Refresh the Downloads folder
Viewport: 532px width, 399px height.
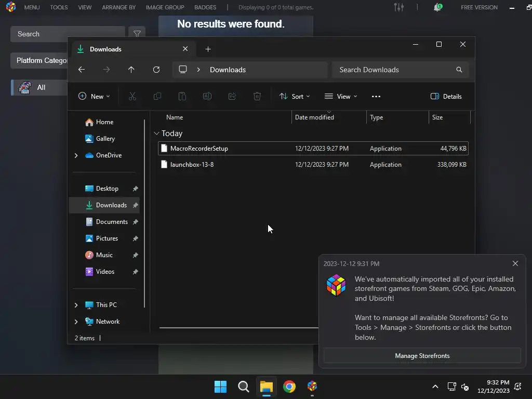point(156,70)
